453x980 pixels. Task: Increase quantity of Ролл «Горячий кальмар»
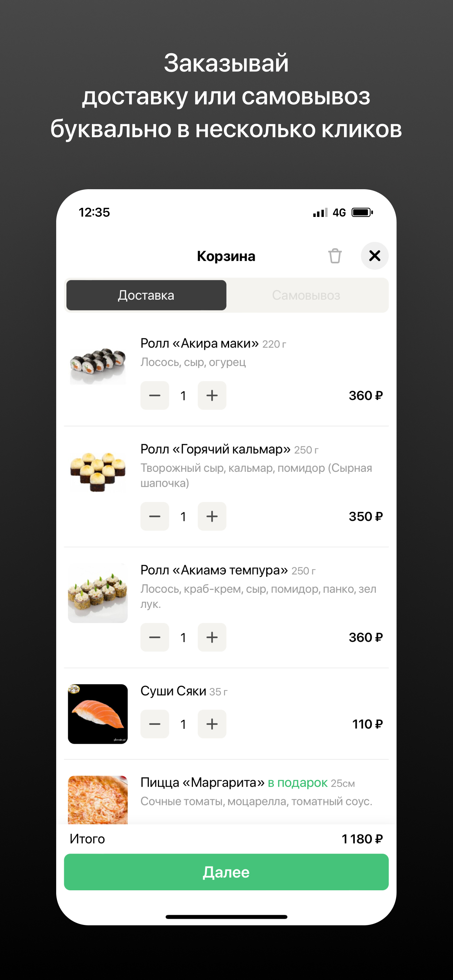click(212, 516)
